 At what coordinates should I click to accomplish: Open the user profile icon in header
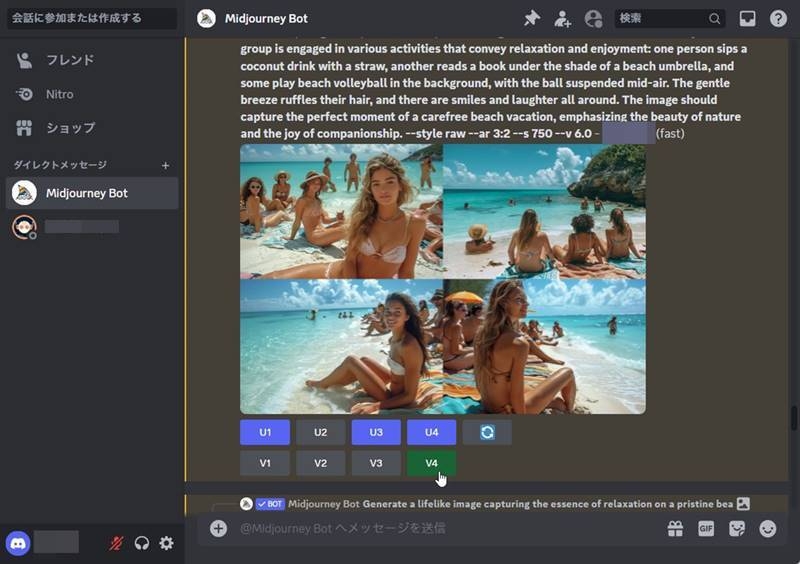[594, 18]
